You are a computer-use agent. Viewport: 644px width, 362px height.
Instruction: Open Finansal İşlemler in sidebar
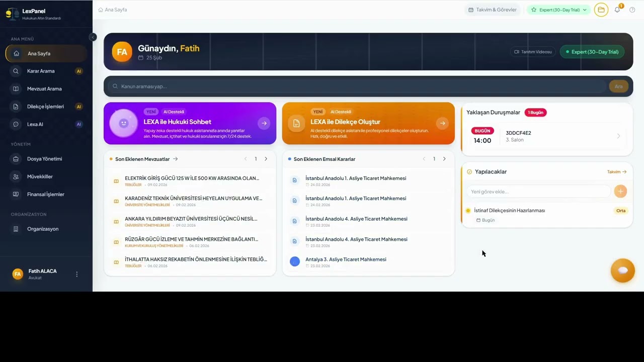point(46,194)
